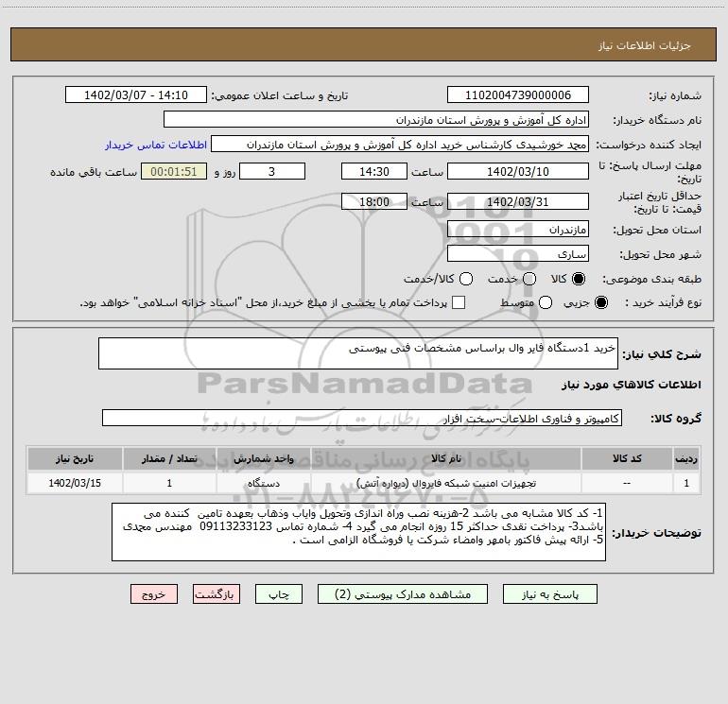
Task: Click the ردیف column header
Action: pos(686,458)
